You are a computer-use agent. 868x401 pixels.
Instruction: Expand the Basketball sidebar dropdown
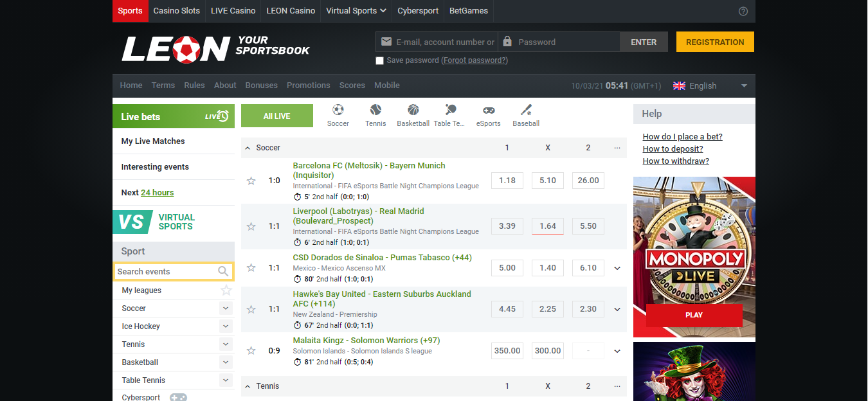[x=226, y=362]
